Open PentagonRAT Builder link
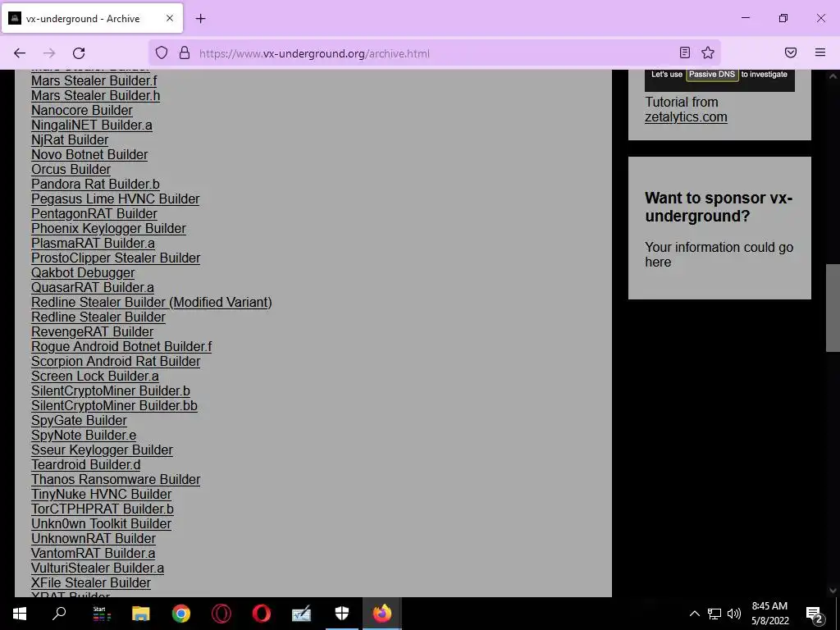Screen dimensions: 840x630 [x=94, y=214]
